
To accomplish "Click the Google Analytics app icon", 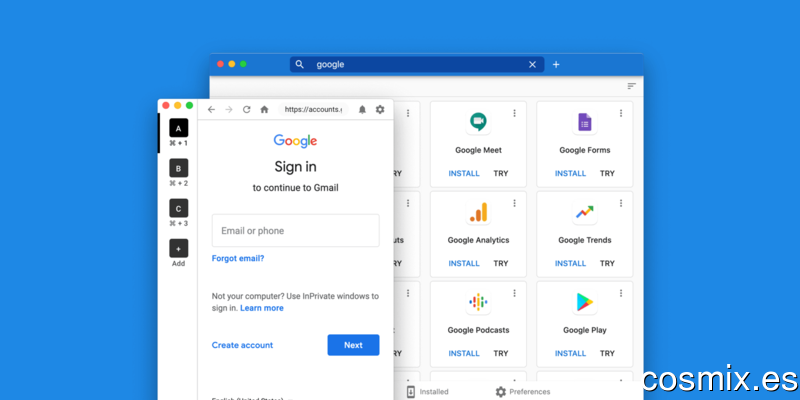I will coord(478,212).
